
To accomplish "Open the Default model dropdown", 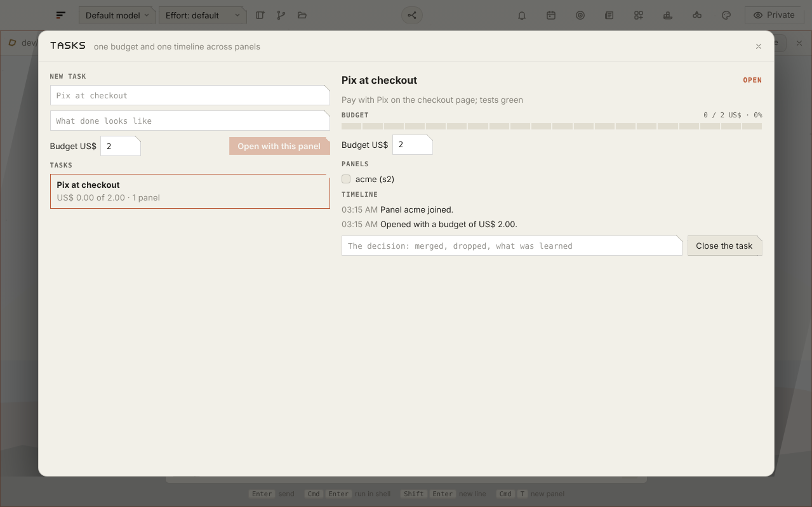I will pyautogui.click(x=117, y=15).
